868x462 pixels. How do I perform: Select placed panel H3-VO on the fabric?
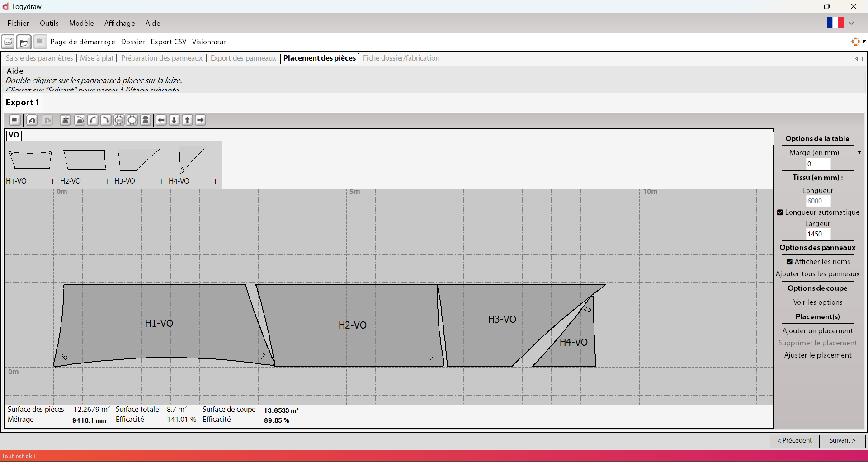click(x=502, y=319)
